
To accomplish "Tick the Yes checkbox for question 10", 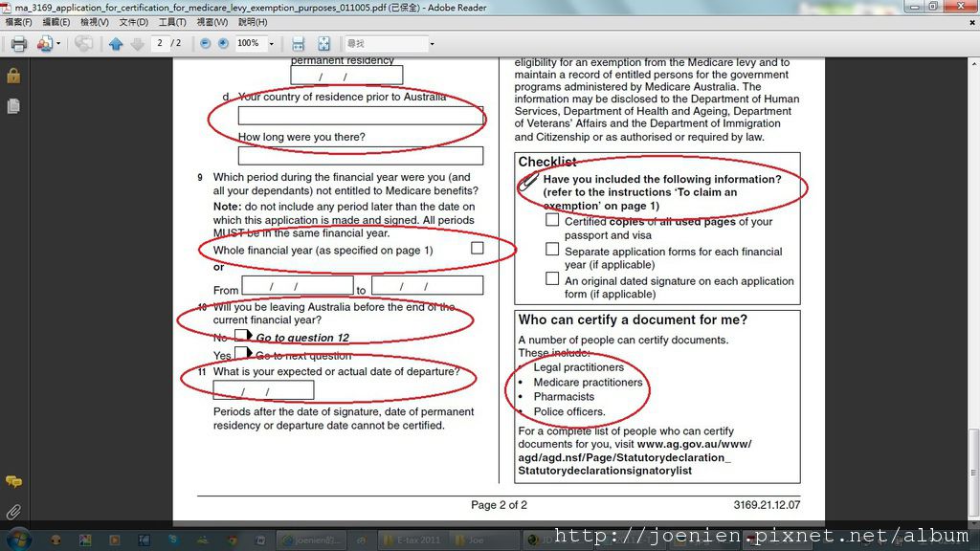I will (x=240, y=354).
